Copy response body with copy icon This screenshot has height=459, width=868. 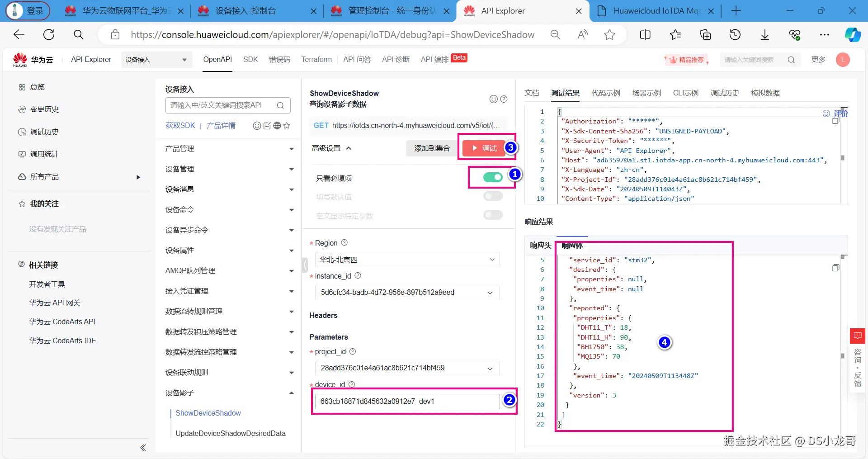click(835, 268)
